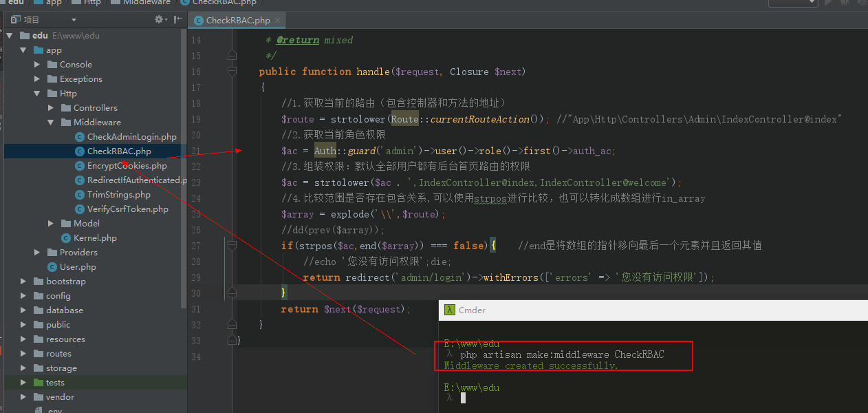The width and height of the screenshot is (868, 413).
Task: Toggle code fold at the handle function line
Action: (x=232, y=72)
